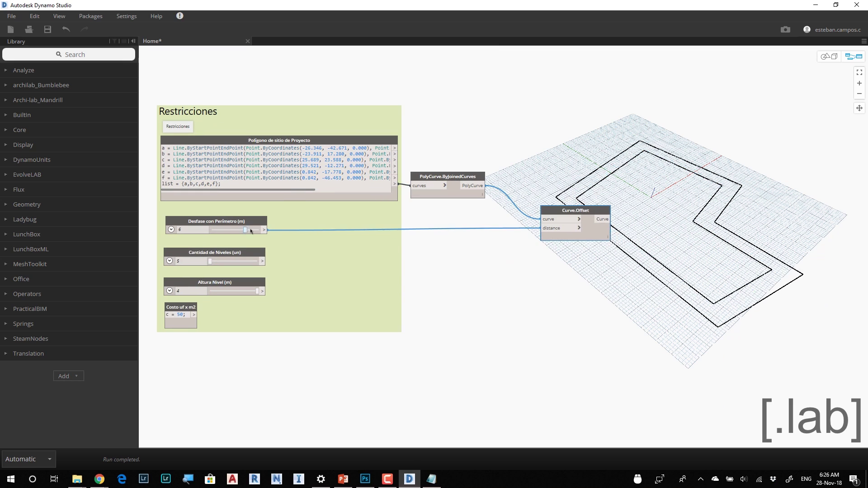Click the pan mode arrows icon
This screenshot has width=868, height=488.
(x=859, y=108)
